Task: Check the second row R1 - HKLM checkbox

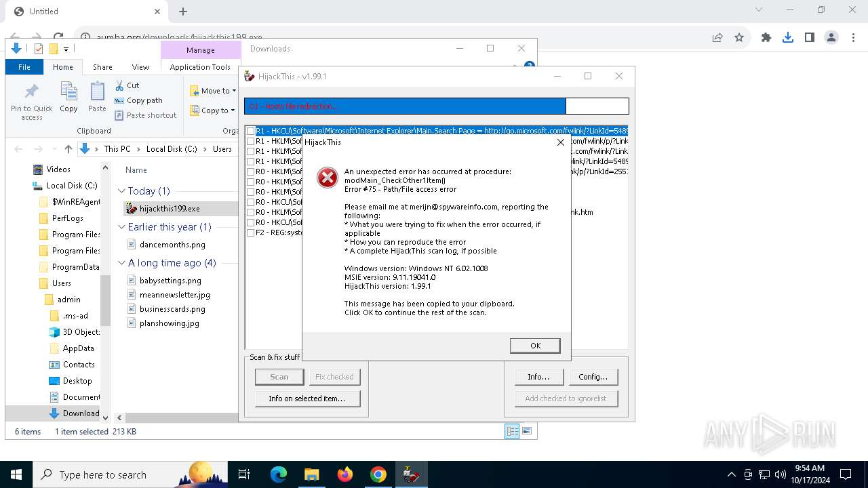Action: [x=251, y=141]
